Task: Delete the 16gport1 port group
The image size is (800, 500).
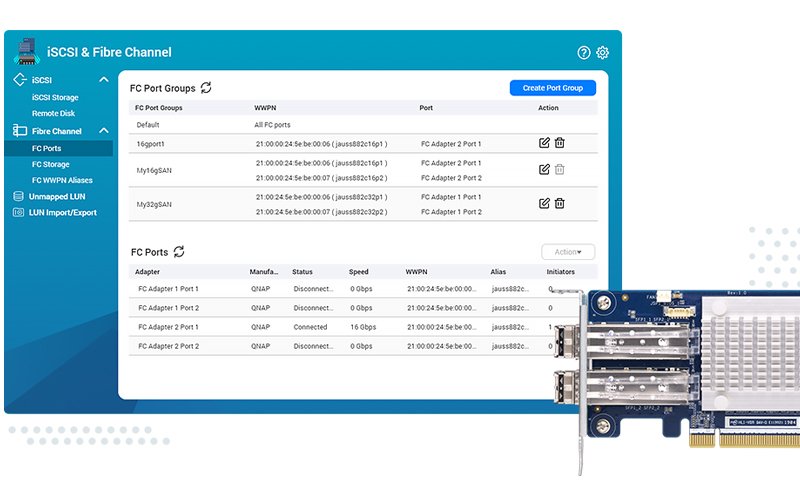Action: coord(560,143)
